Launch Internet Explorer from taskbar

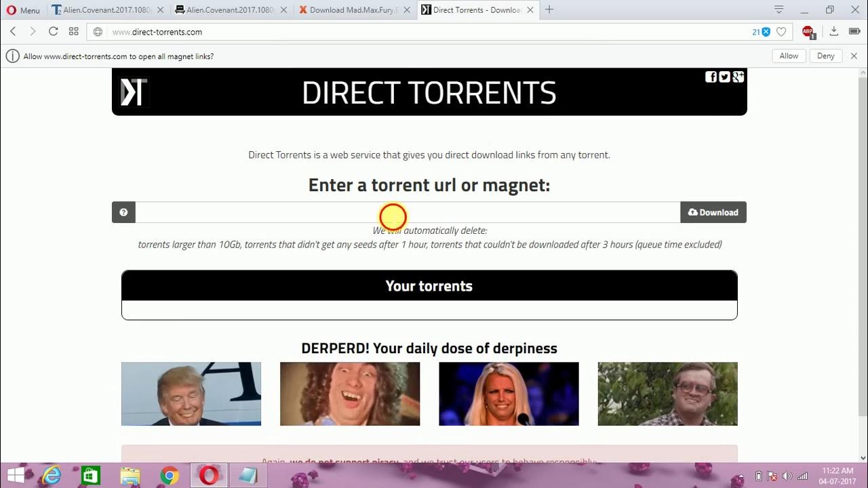52,476
